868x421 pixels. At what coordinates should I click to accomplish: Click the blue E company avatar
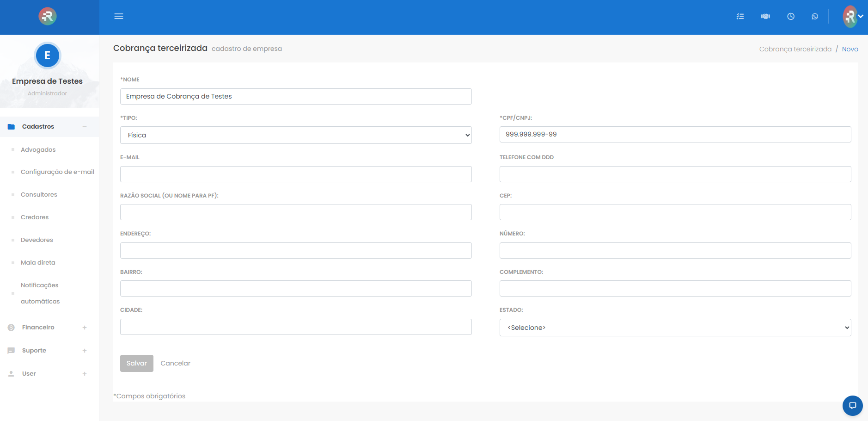coord(47,56)
